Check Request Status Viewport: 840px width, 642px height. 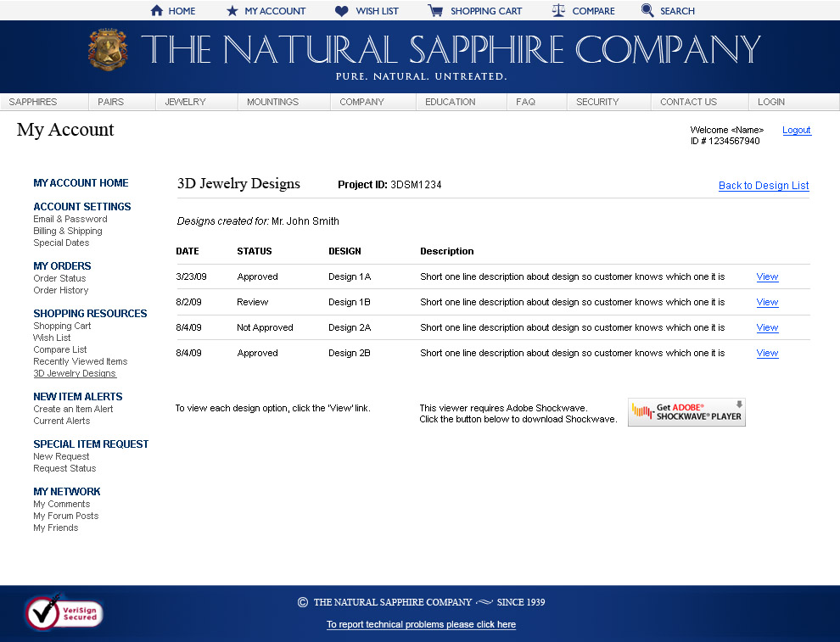[x=64, y=468]
